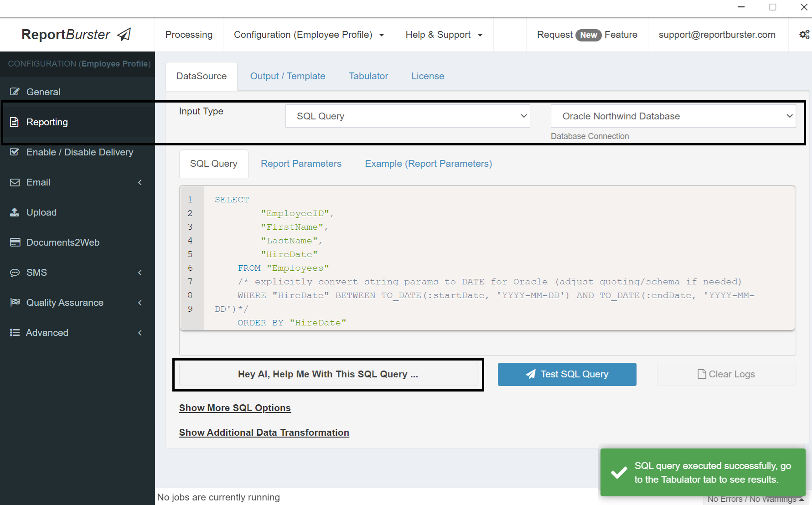This screenshot has width=812, height=505.
Task: Click the ReportBurster paper plane logo
Action: (x=123, y=34)
